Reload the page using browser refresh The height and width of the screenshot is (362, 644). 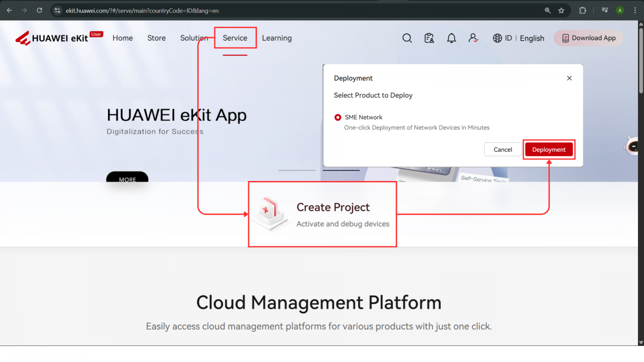[39, 10]
